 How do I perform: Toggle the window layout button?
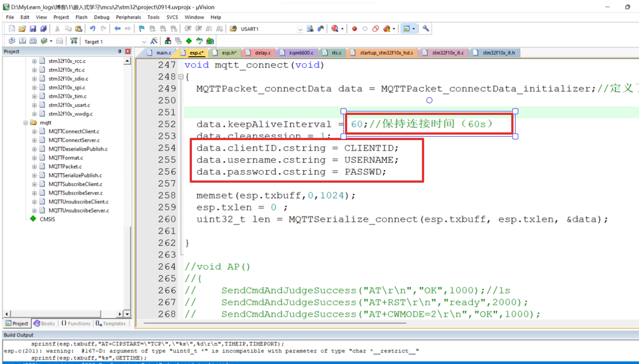point(406,28)
